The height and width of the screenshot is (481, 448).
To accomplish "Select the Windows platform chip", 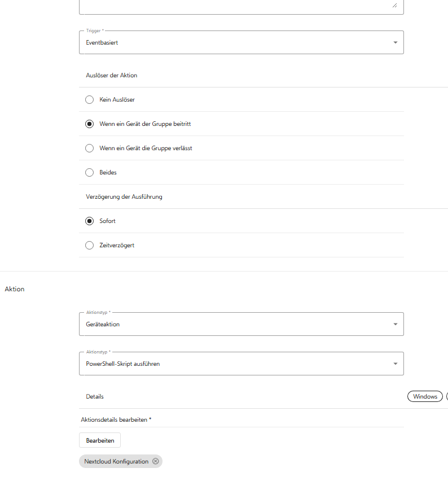I will tap(425, 396).
